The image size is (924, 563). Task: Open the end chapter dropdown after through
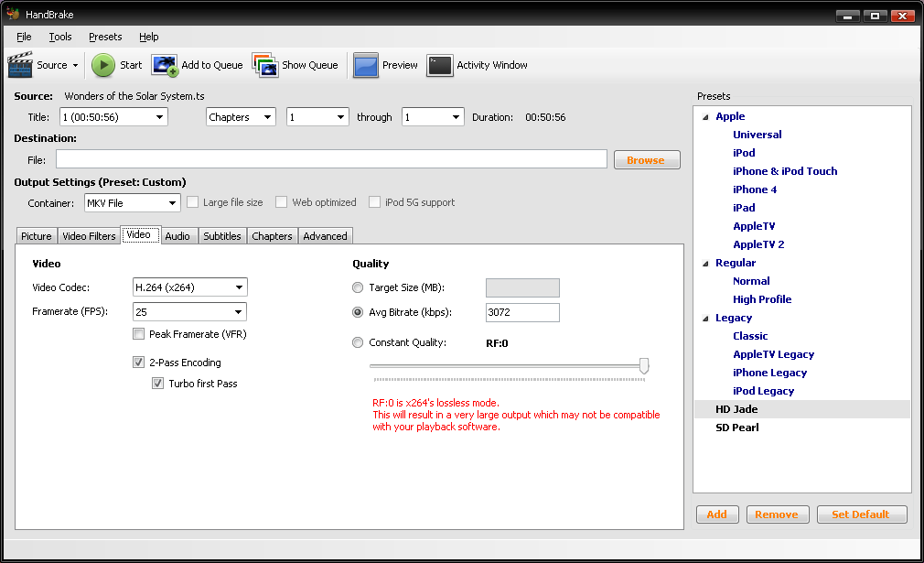point(433,117)
